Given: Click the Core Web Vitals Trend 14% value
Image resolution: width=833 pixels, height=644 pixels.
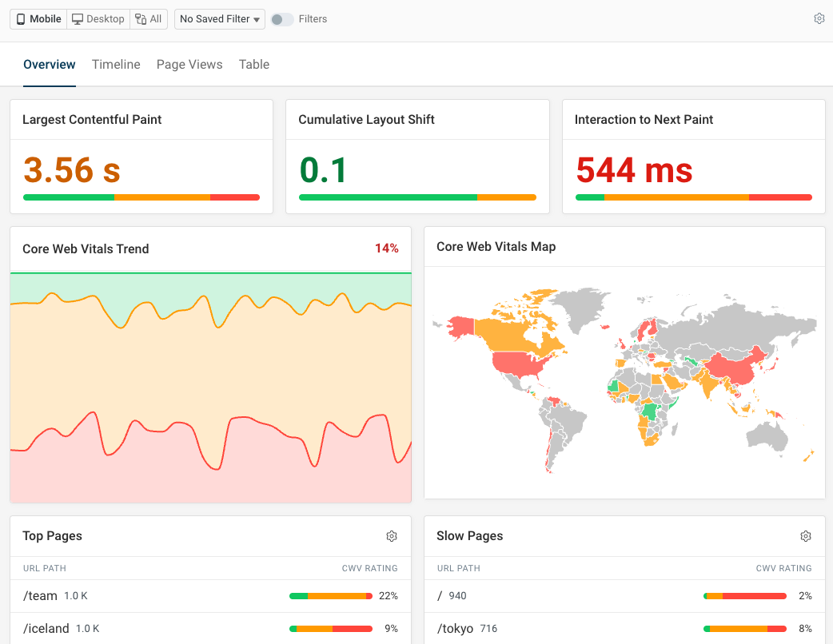Looking at the screenshot, I should coord(387,248).
